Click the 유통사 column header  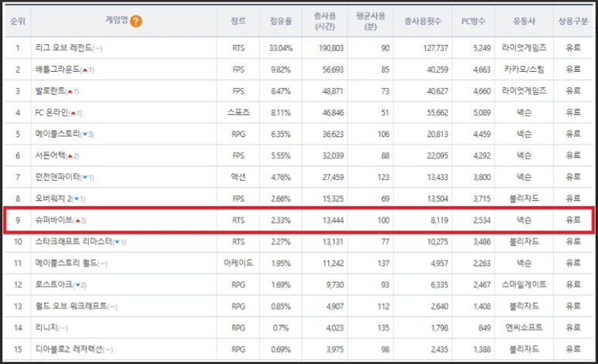[524, 21]
